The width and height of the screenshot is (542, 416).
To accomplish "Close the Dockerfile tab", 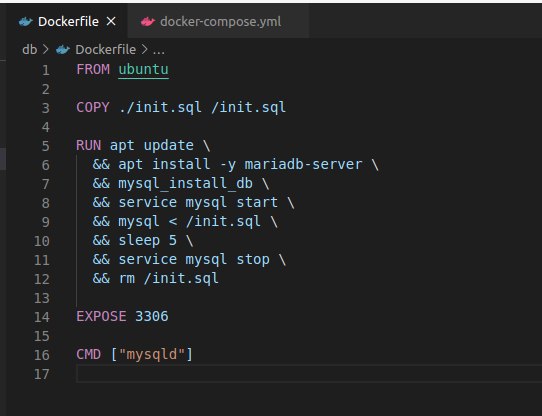I will coord(111,22).
